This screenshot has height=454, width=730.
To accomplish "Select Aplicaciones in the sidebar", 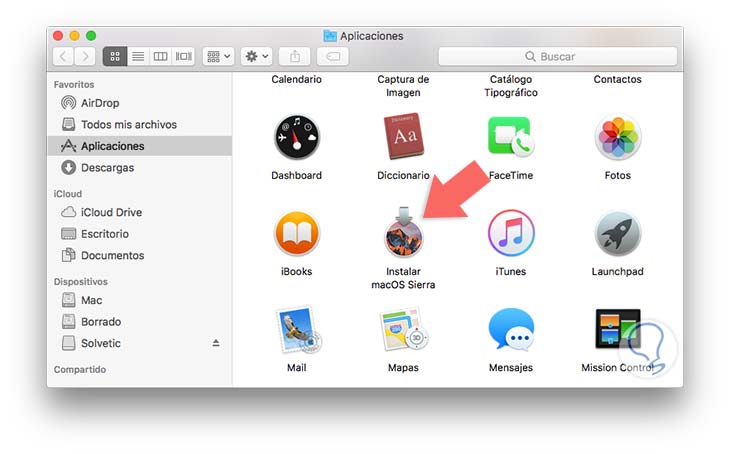I will 140,146.
